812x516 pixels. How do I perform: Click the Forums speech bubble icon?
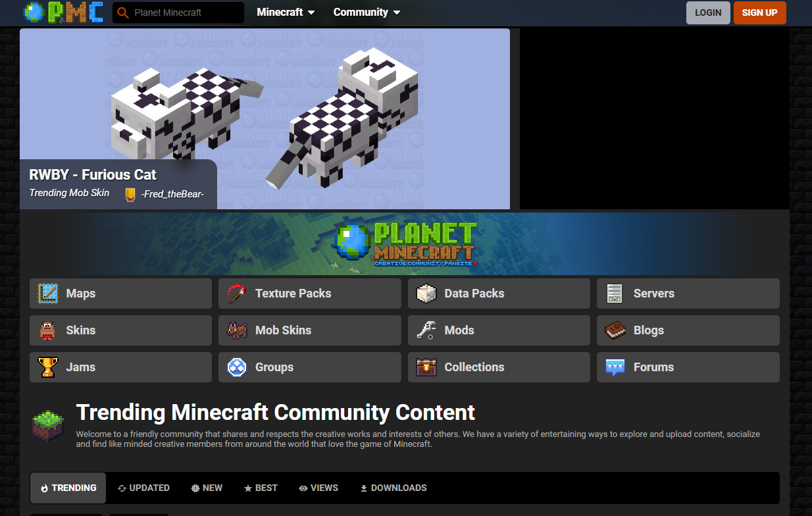coord(615,367)
